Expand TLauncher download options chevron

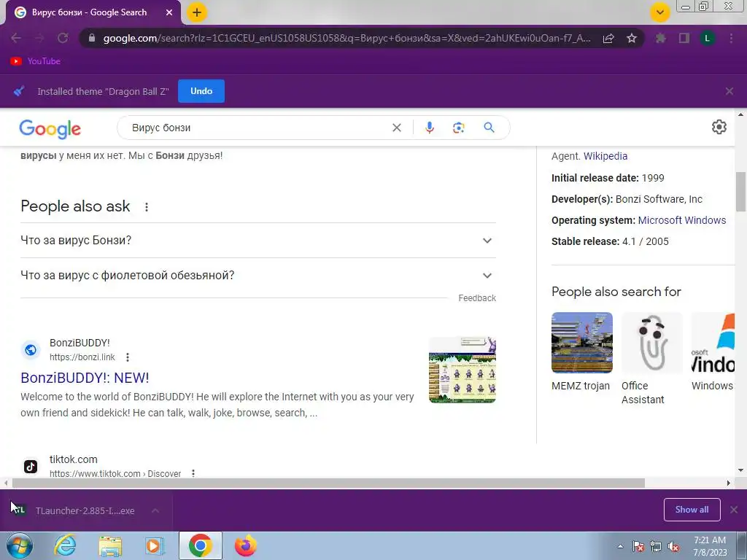(x=155, y=510)
